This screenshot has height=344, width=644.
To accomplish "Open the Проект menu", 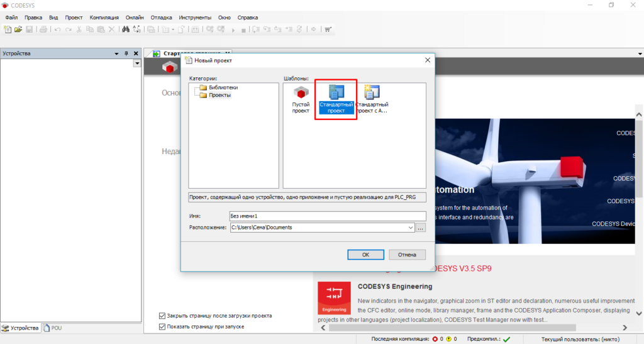I will point(74,18).
